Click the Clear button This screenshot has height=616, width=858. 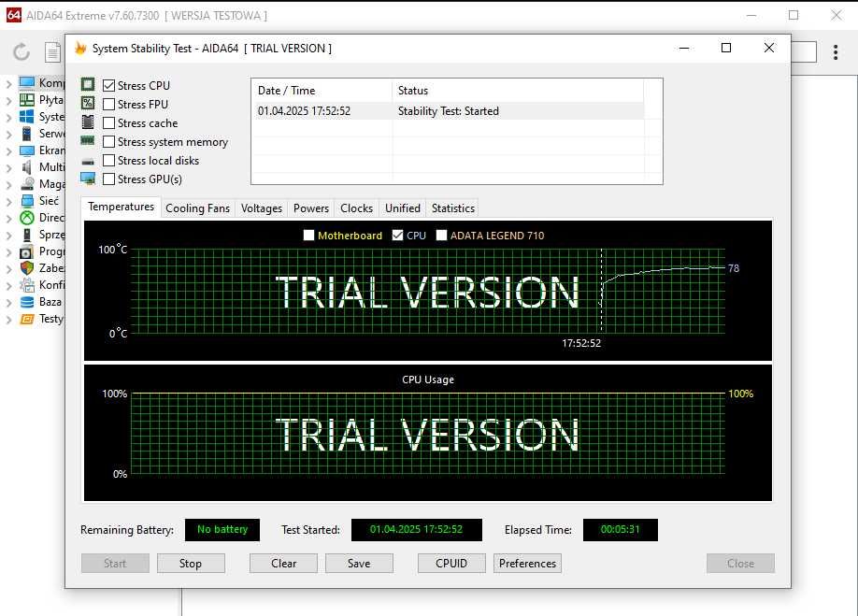[x=283, y=564]
